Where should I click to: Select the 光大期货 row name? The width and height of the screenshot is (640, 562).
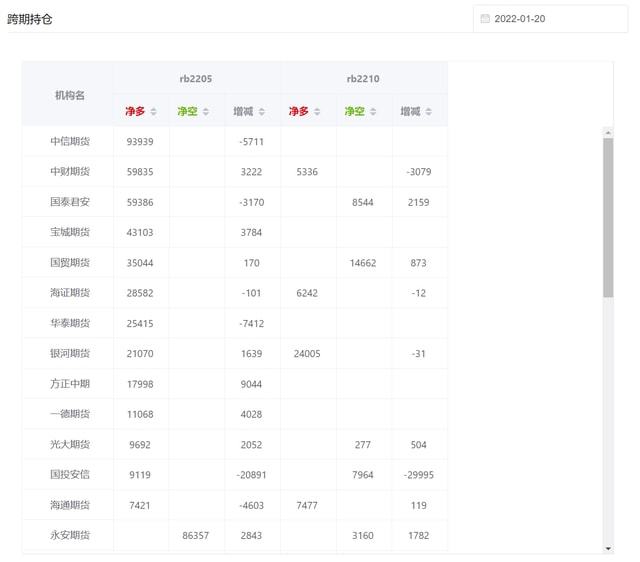coord(70,444)
